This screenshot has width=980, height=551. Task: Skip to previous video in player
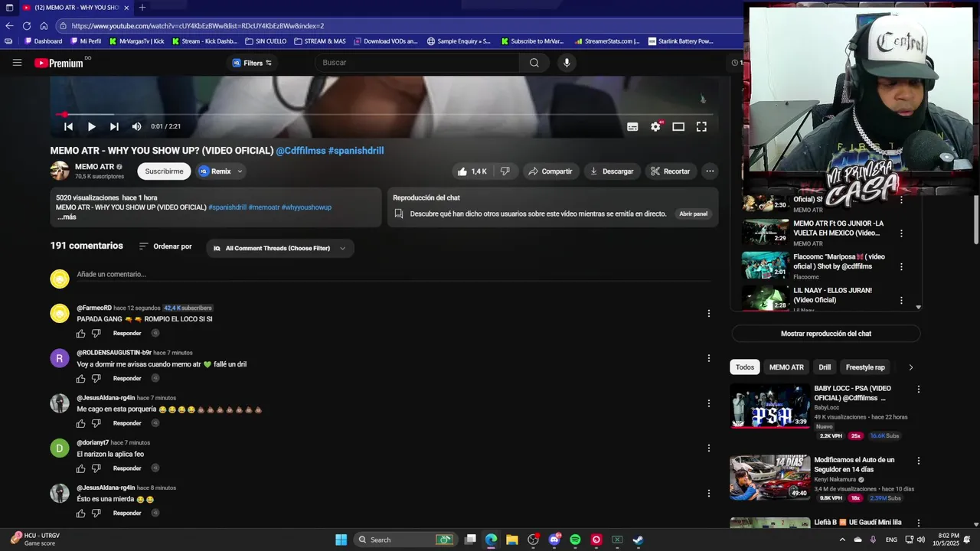coord(68,127)
